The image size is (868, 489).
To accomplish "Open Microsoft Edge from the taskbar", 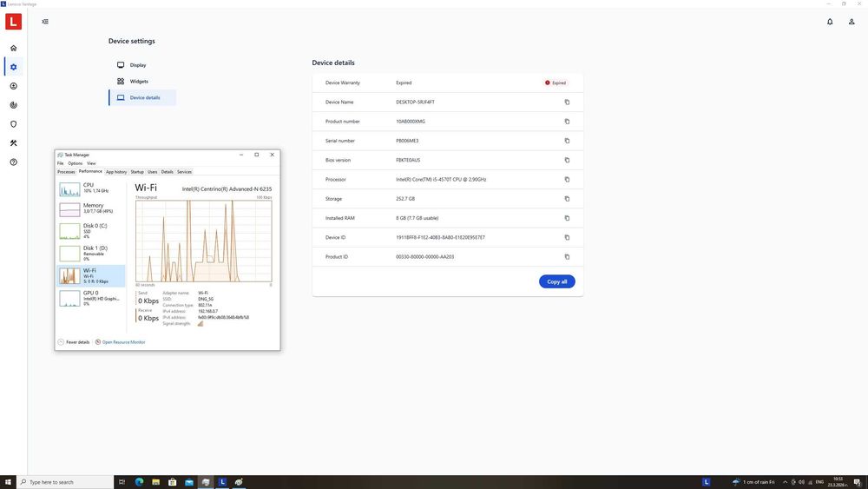I will [x=139, y=482].
